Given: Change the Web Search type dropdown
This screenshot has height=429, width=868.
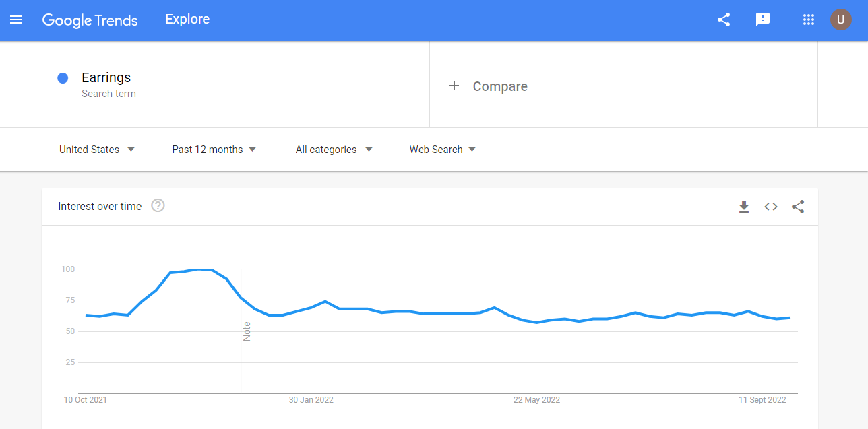Looking at the screenshot, I should tap(442, 150).
